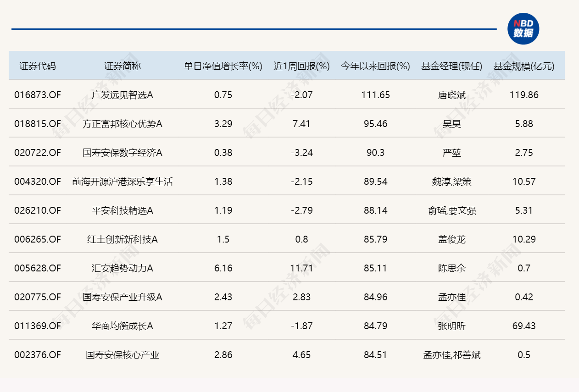Select fund code 026210.OF
Image resolution: width=579 pixels, height=392 pixels.
[x=38, y=210]
